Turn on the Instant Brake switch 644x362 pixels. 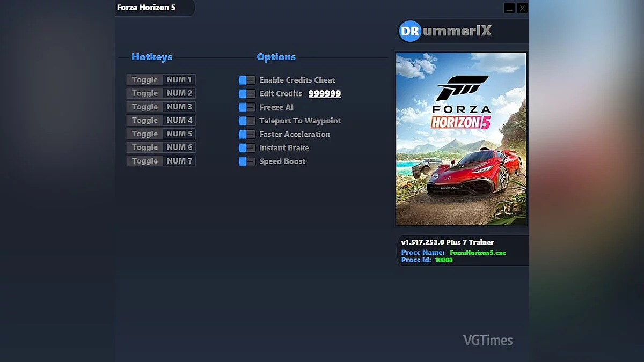tap(246, 147)
